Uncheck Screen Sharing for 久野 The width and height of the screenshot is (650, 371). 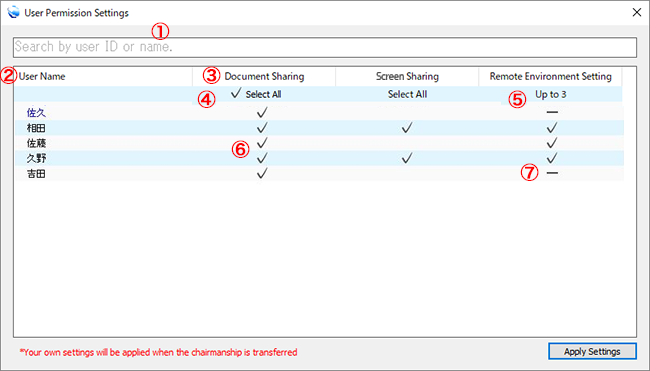tap(407, 158)
